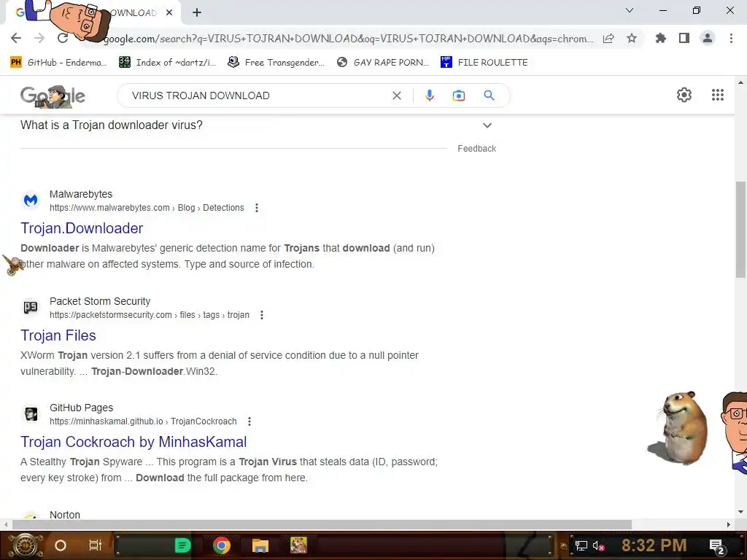Open the 8:32 PM clock
Image resolution: width=747 pixels, height=560 pixels.
(654, 545)
